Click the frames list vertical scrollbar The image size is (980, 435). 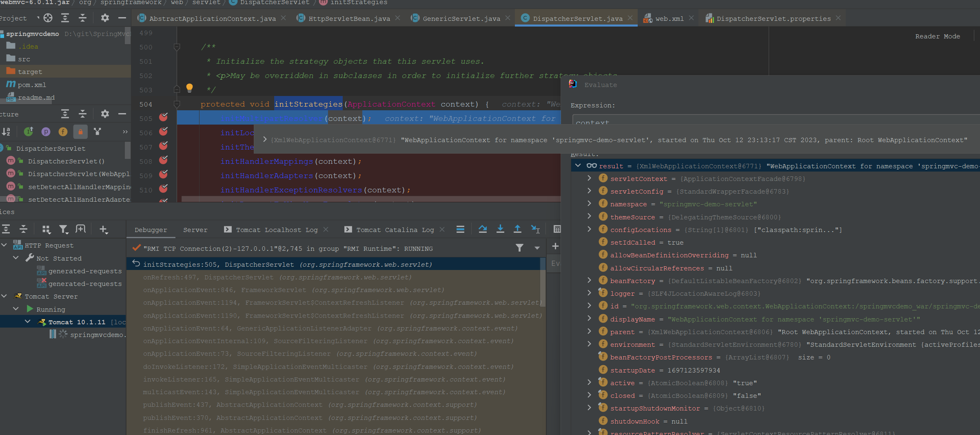[543, 282]
